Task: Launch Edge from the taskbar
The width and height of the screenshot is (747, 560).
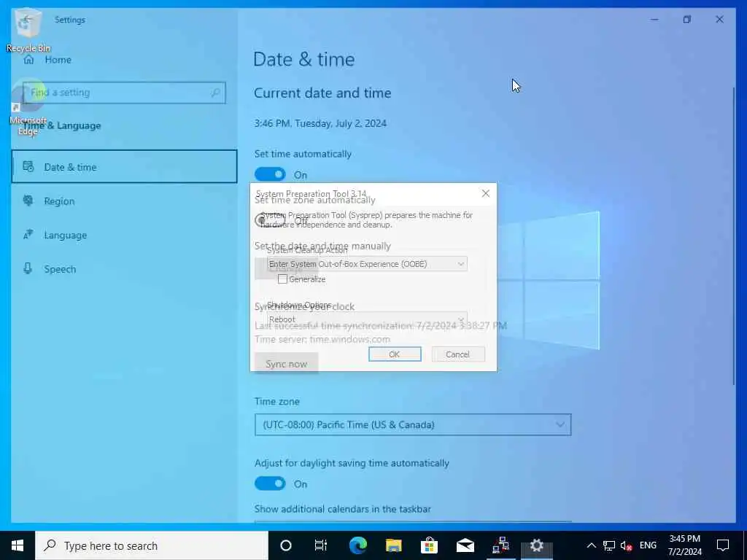Action: click(x=357, y=545)
